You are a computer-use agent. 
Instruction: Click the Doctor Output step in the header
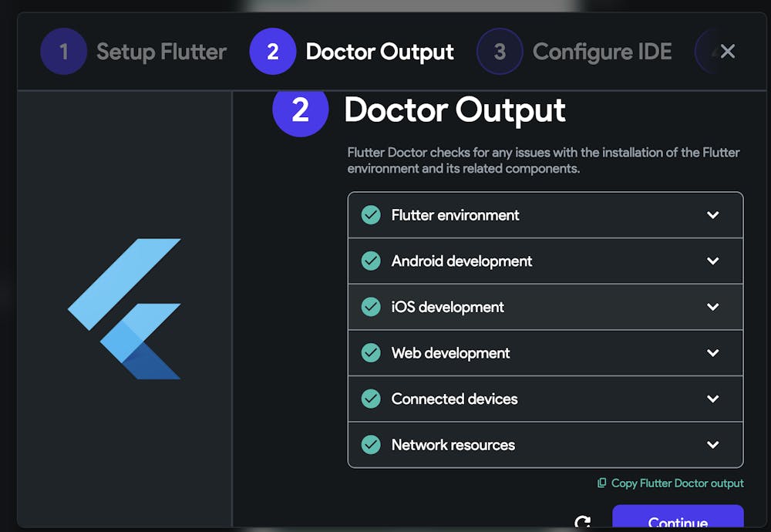click(x=352, y=51)
